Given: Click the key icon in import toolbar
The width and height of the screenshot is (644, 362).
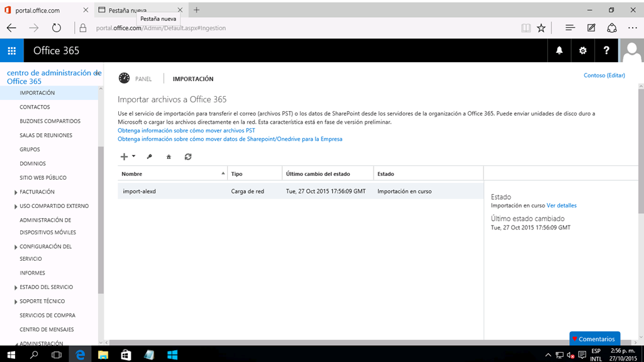Looking at the screenshot, I should (x=150, y=156).
